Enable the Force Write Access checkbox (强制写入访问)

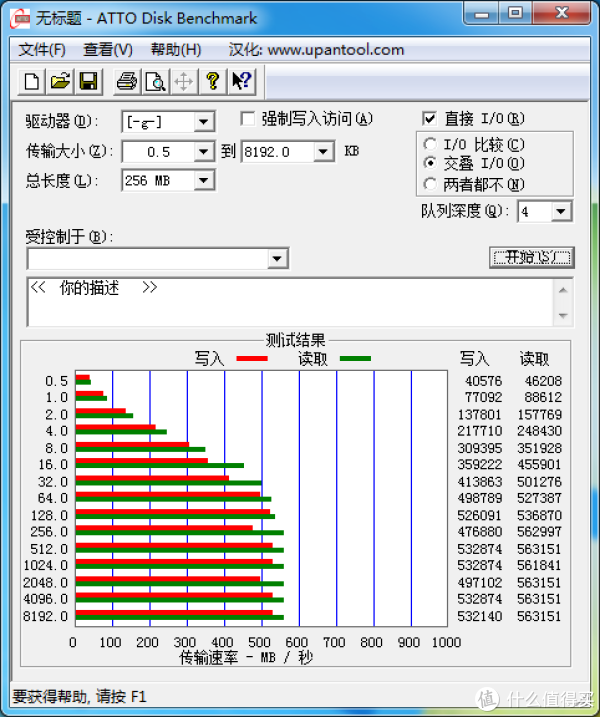248,119
